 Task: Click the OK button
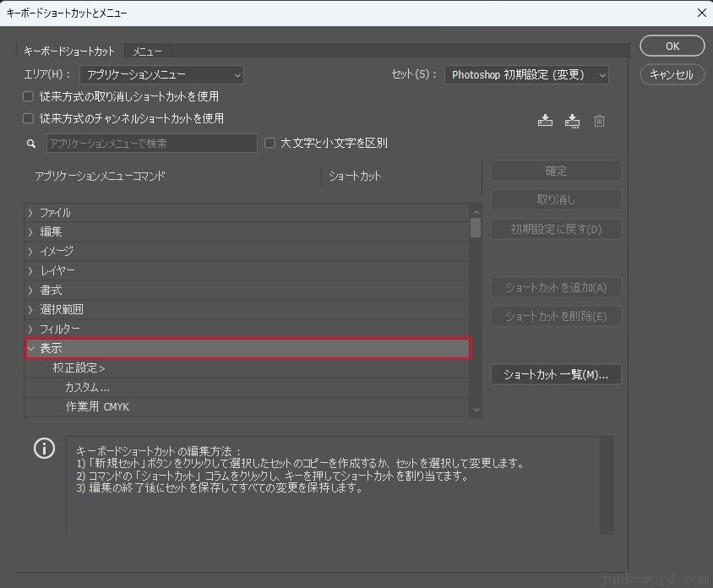click(672, 46)
